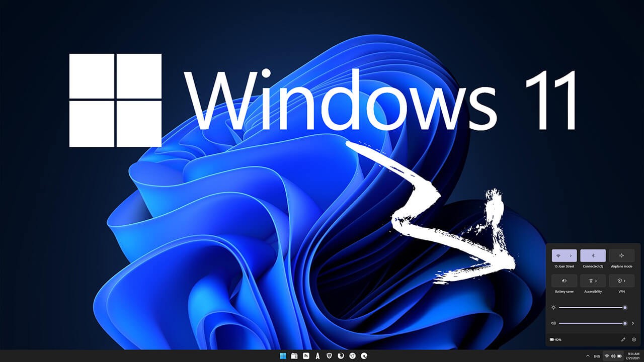Click the taskbar Wi-Fi tray icon
This screenshot has width=644, height=362.
coord(607,356)
